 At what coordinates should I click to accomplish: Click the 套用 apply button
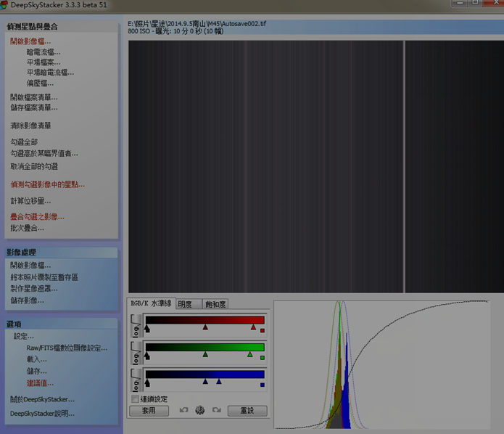coord(149,411)
